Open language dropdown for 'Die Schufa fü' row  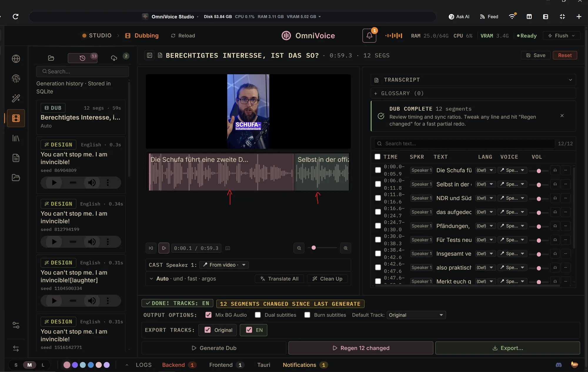point(486,170)
